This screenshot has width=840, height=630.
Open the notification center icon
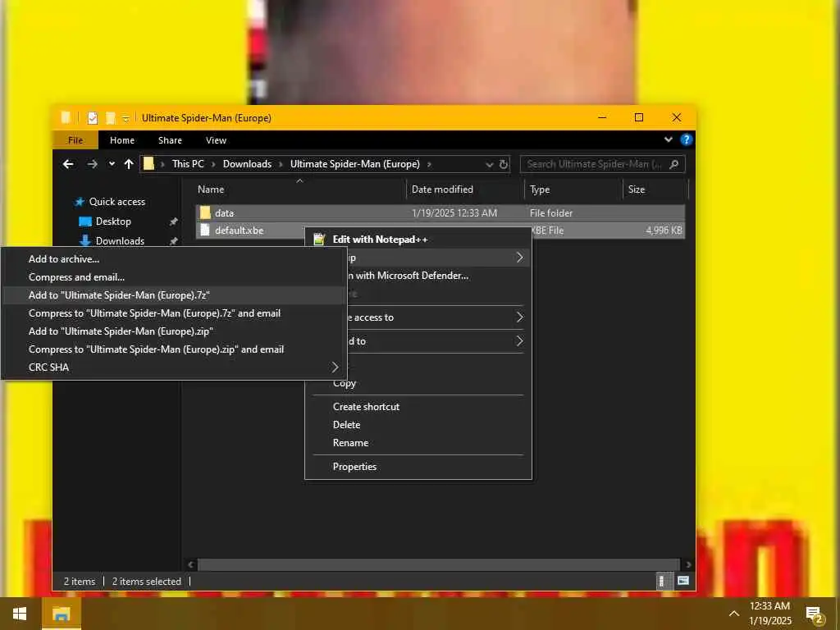tap(815, 614)
